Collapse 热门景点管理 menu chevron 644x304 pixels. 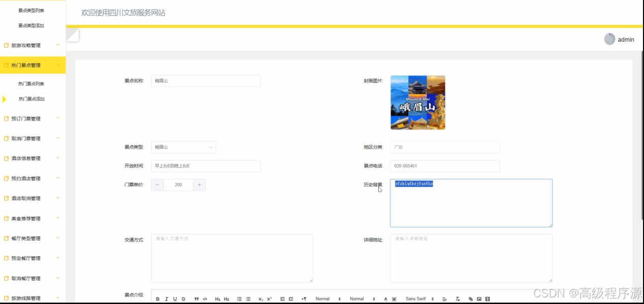coord(58,65)
